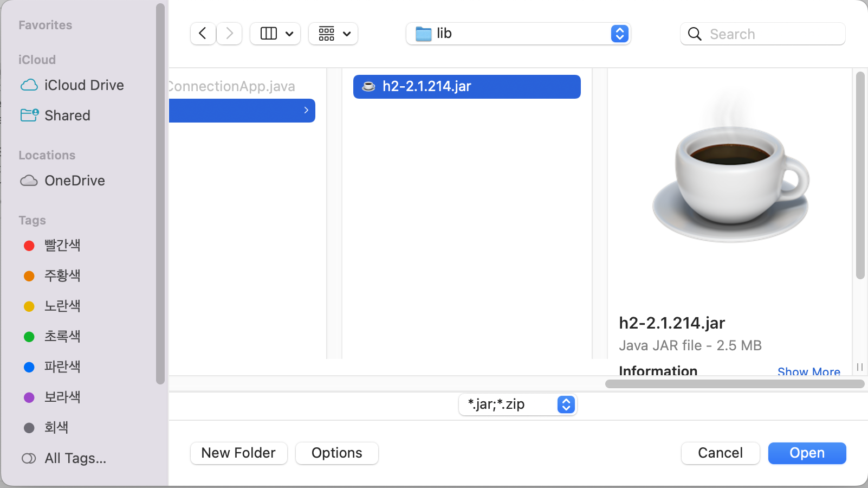This screenshot has width=868, height=488.
Task: Click the Search field
Action: (x=763, y=34)
